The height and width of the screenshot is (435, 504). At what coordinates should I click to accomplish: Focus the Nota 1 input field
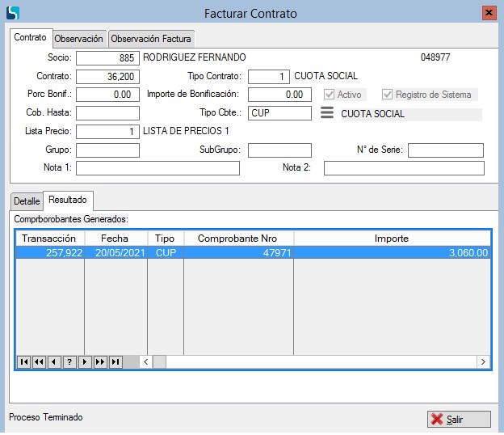tap(157, 168)
